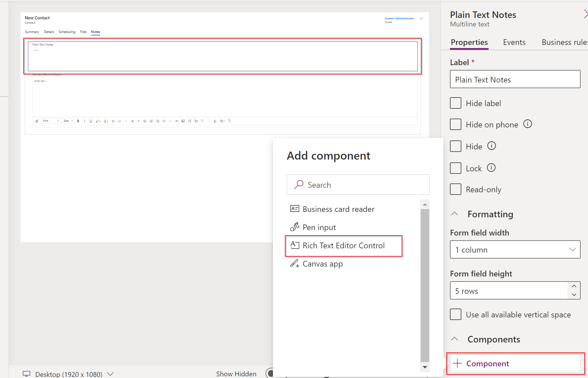Apply italic formatting in Contact Record Notes editor
Viewport: 588px width, 378px height.
coord(84,121)
